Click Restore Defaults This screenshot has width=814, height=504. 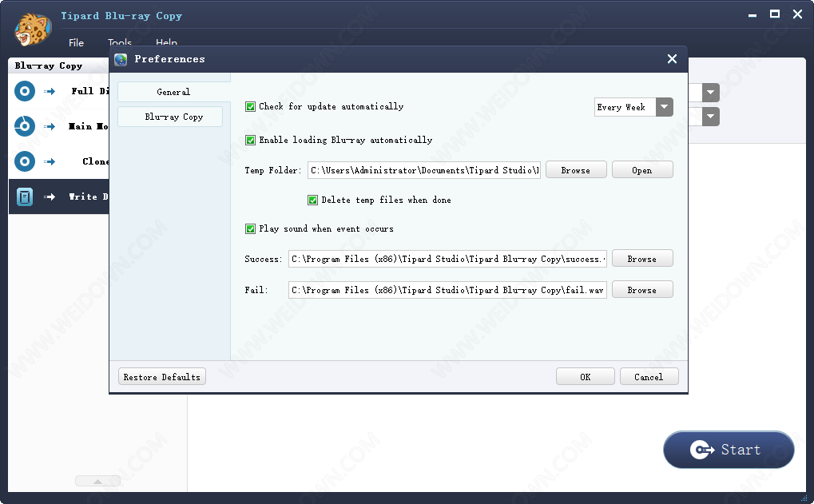click(162, 377)
